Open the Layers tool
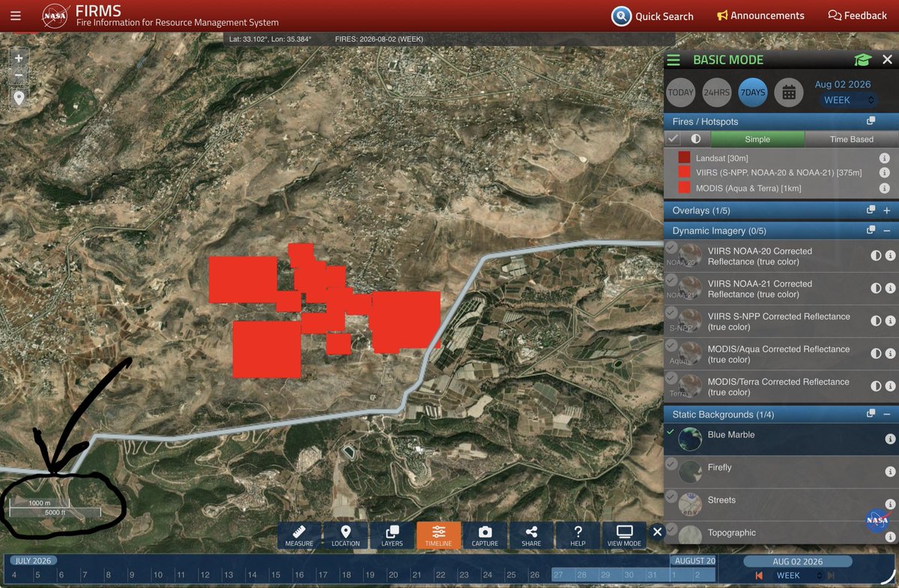Image resolution: width=899 pixels, height=588 pixels. click(x=392, y=535)
